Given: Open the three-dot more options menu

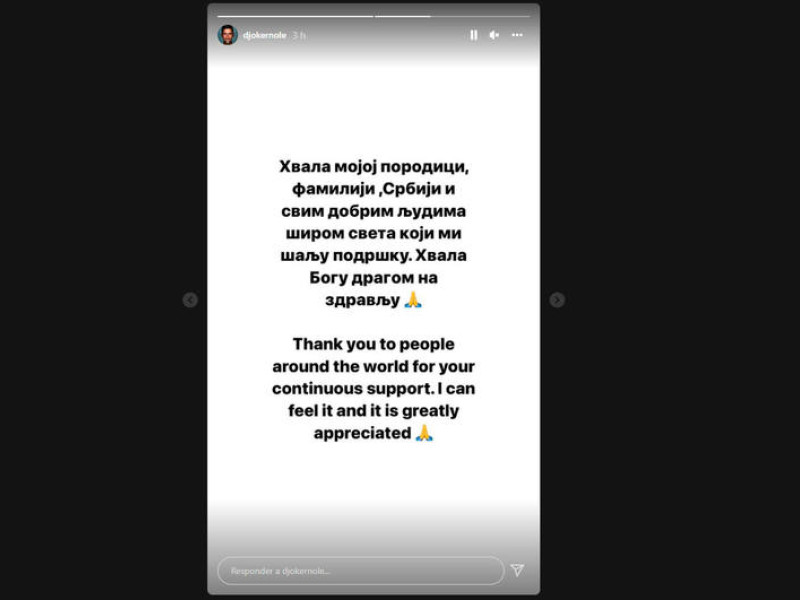Looking at the screenshot, I should click(x=517, y=35).
